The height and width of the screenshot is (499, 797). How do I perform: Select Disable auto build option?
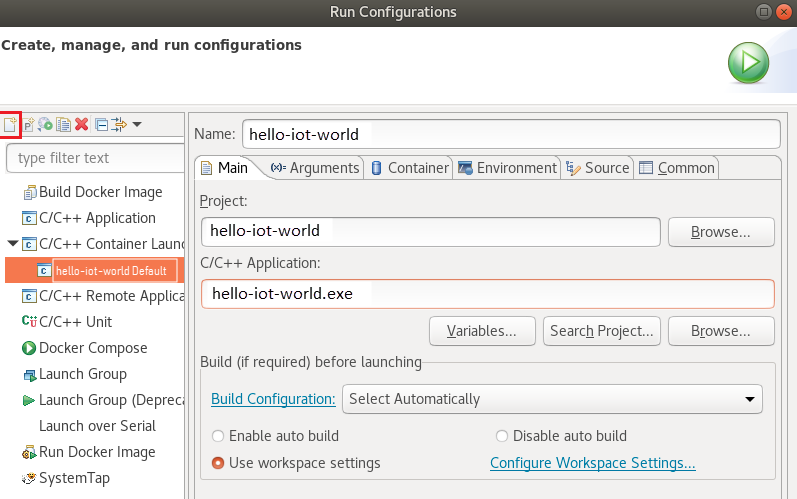(502, 436)
